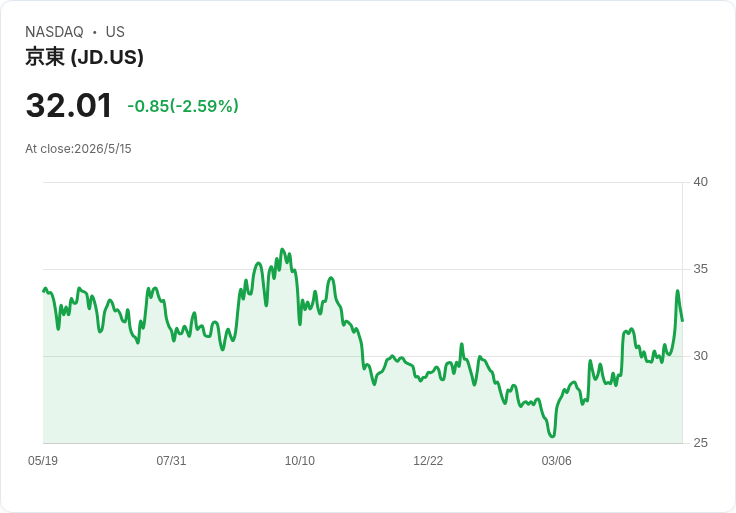The height and width of the screenshot is (513, 736).
Task: Click the chart's lowest trough near 03/06
Action: click(552, 436)
